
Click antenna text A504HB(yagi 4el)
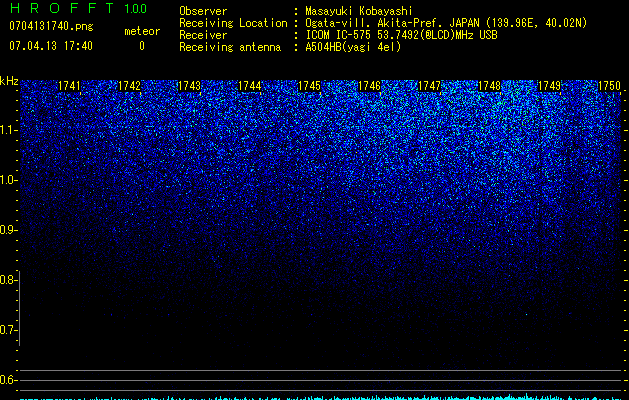point(353,47)
